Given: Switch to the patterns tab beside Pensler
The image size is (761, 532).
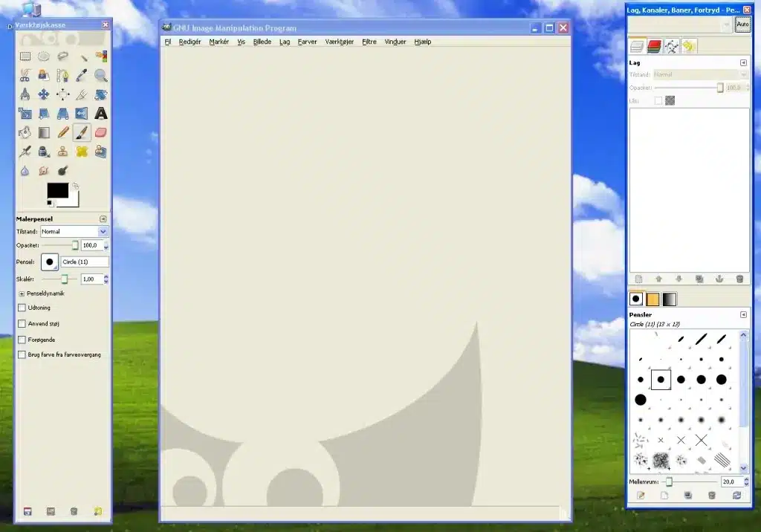Looking at the screenshot, I should 652,299.
